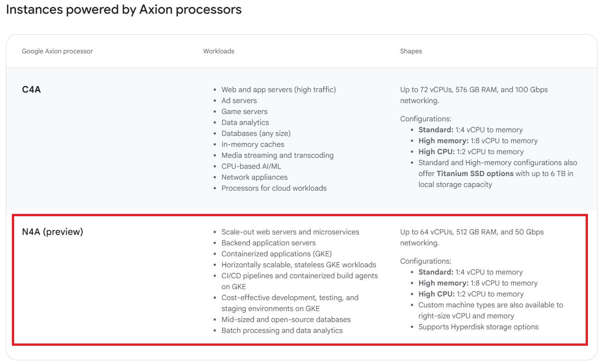Click 'Containerized applications (GKE)' list item
The image size is (603, 364).
[x=276, y=254]
